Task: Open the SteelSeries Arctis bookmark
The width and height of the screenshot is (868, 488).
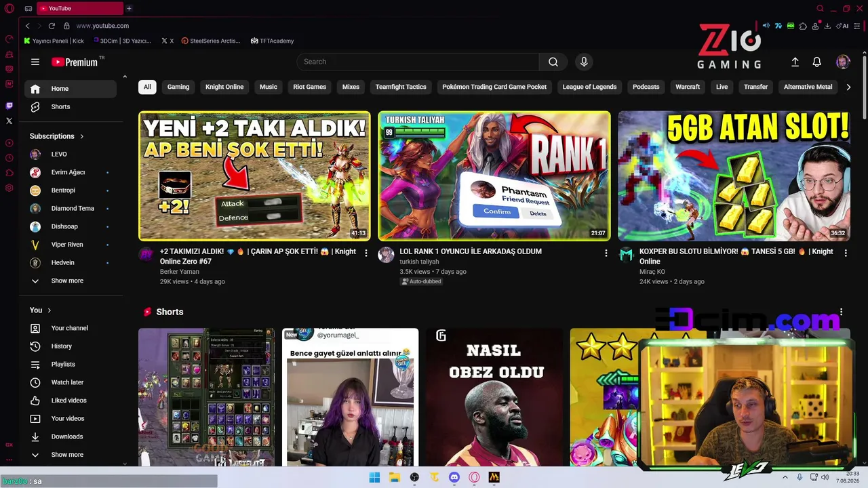Action: 211,41
